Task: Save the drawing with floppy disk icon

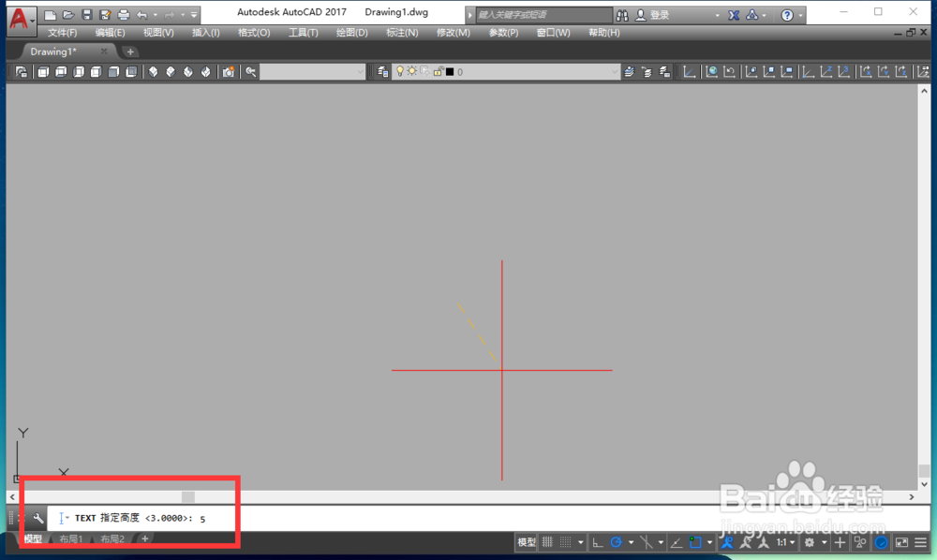Action: click(x=86, y=15)
